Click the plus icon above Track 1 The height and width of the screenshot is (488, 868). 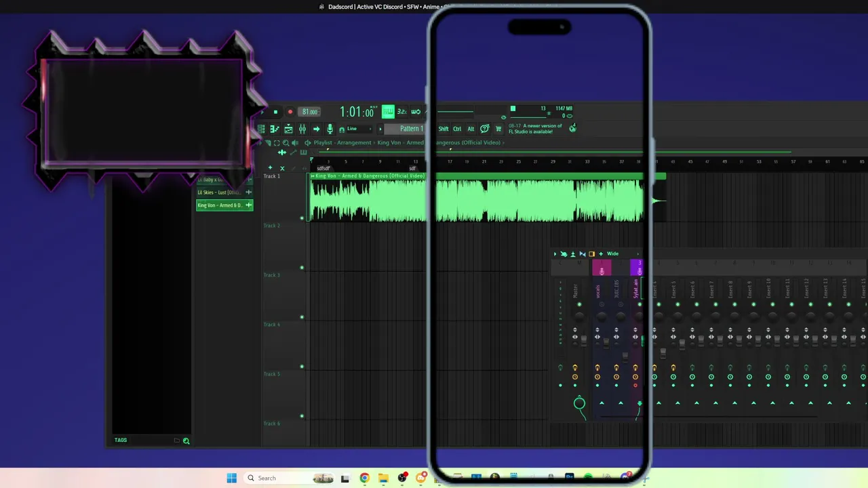271,167
